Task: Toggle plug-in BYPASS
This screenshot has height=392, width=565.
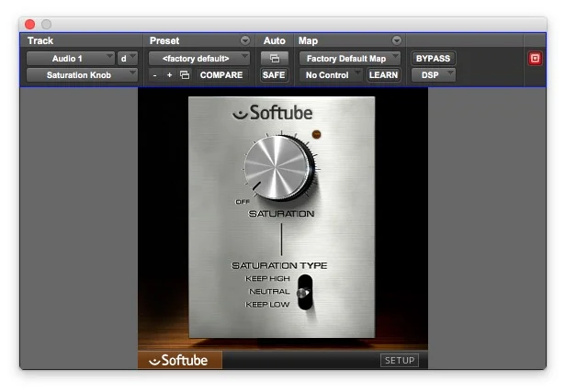Action: click(x=433, y=59)
